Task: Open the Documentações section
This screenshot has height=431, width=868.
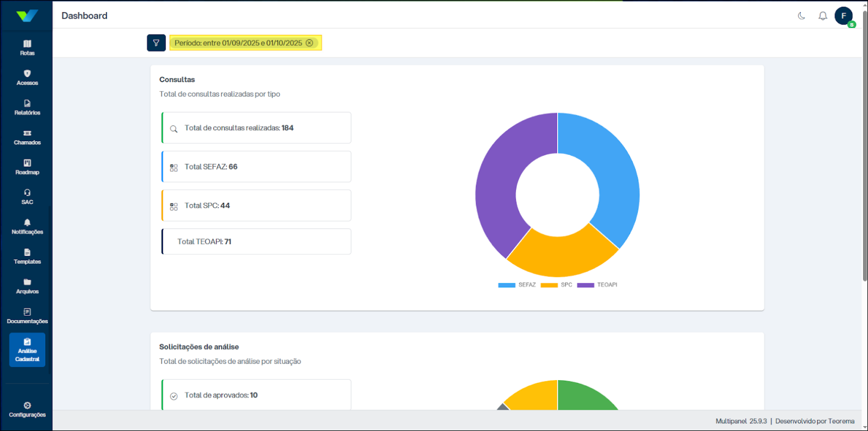Action: point(27,316)
